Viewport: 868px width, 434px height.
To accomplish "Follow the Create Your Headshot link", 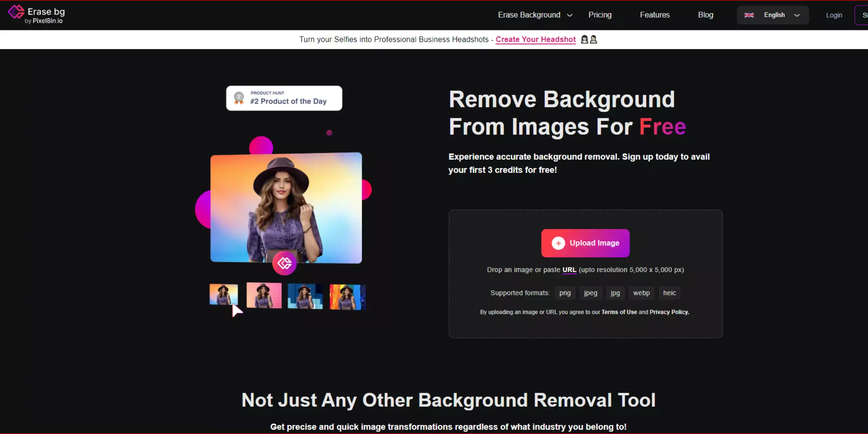I will tap(535, 39).
